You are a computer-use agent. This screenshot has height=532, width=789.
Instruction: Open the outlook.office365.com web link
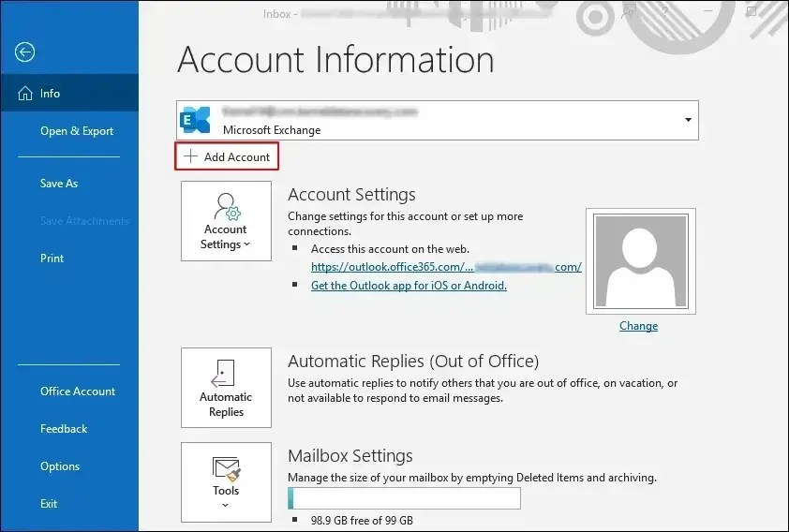(446, 267)
